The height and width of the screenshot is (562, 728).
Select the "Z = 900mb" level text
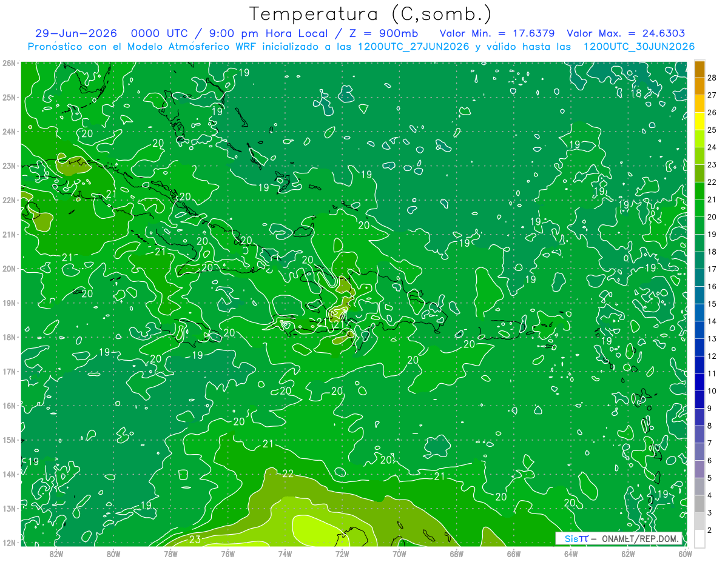tap(384, 34)
